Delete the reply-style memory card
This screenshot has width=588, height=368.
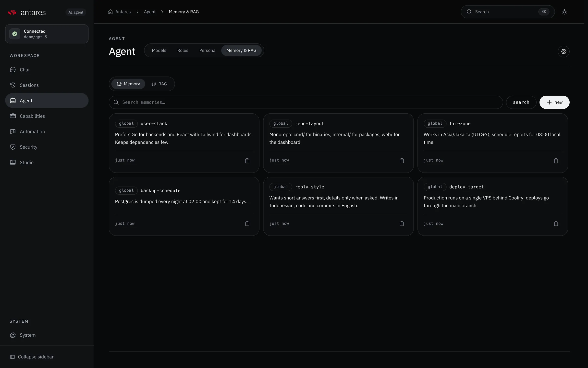click(402, 223)
